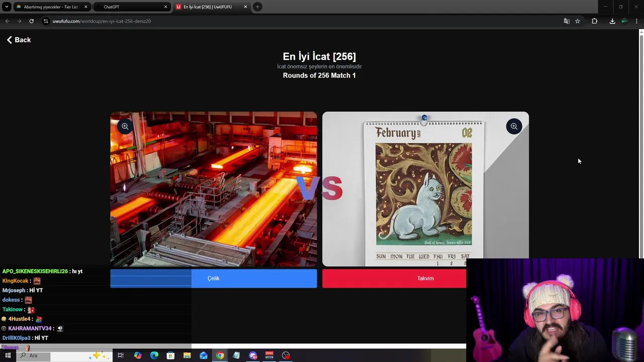Viewport: 644px width, 362px height.
Task: Click the 4Hustle4 chat message
Action: tap(22, 319)
